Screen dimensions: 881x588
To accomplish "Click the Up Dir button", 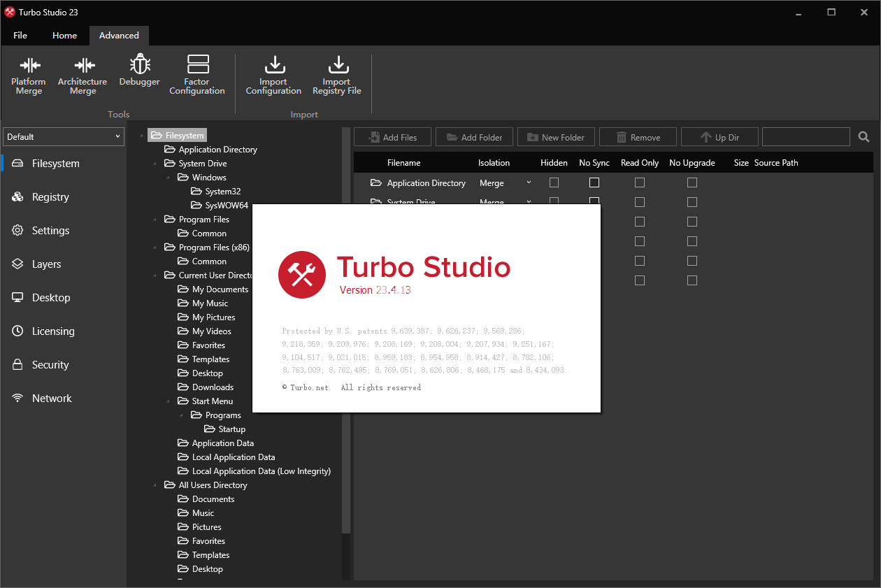I will [x=719, y=137].
